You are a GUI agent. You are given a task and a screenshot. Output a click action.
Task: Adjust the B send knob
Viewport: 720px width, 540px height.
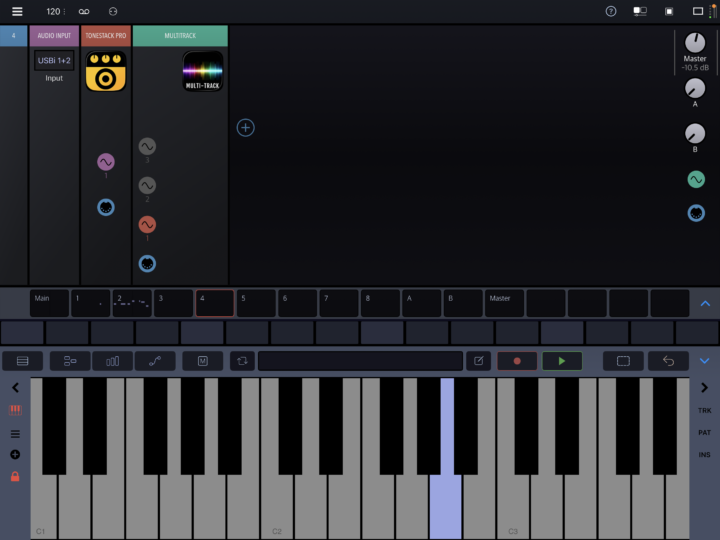(x=695, y=134)
